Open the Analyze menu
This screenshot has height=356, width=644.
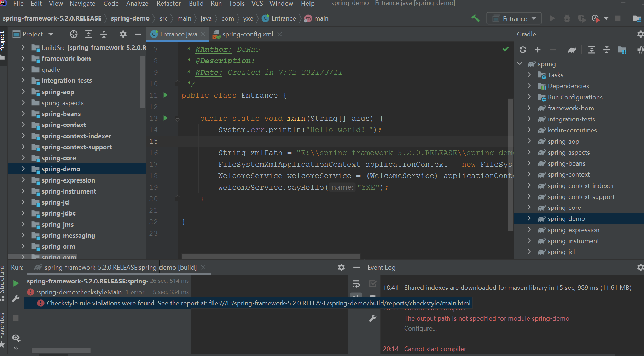coord(137,4)
